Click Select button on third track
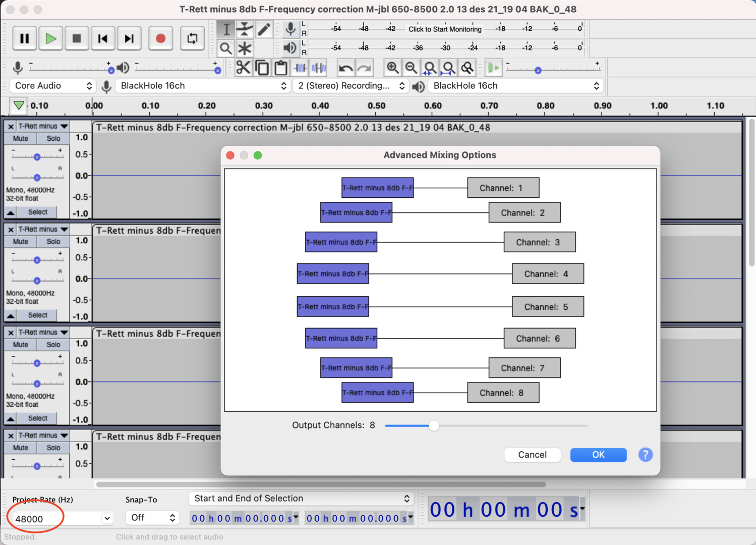Image resolution: width=756 pixels, height=545 pixels. (x=38, y=418)
